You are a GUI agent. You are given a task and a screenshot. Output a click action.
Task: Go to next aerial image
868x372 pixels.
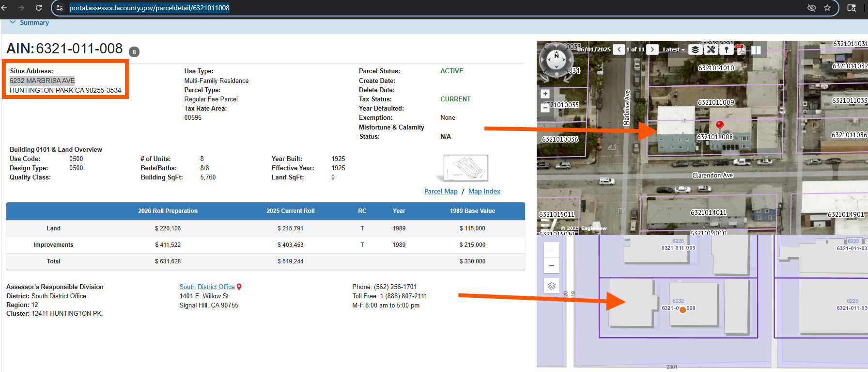click(652, 49)
